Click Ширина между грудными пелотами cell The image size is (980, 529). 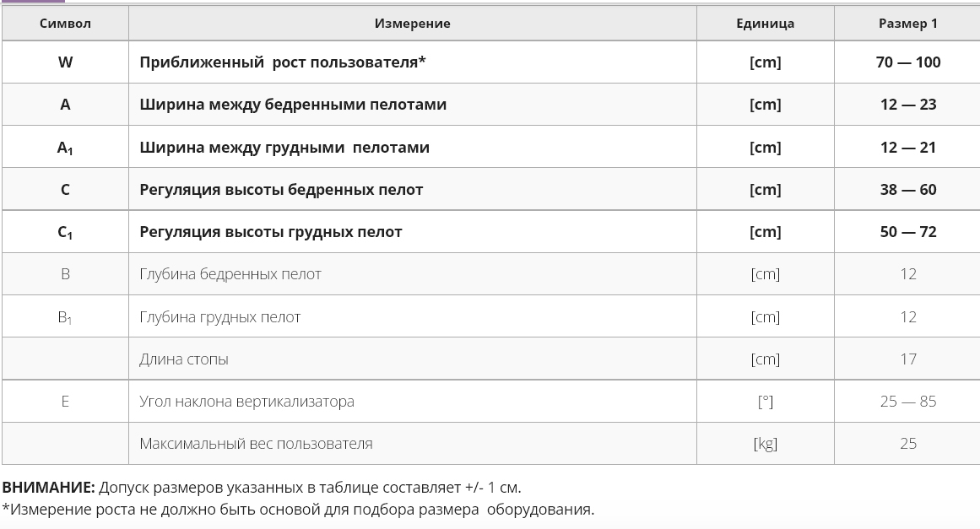coord(413,147)
